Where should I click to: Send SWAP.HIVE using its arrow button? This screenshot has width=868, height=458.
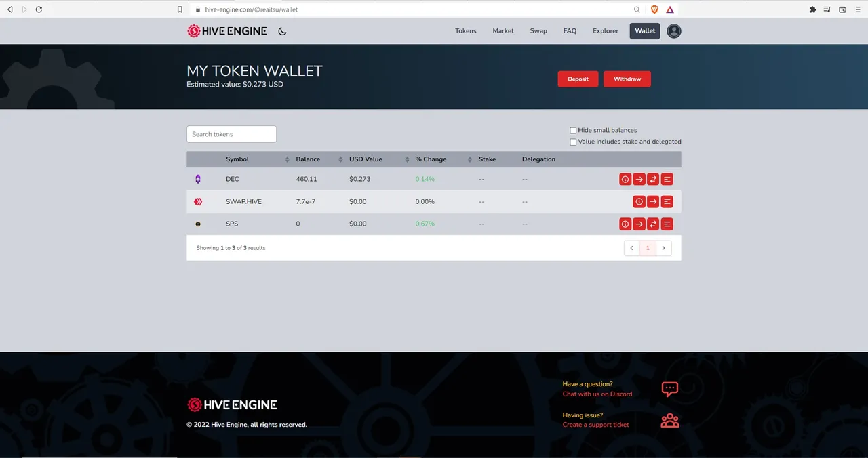pos(653,201)
